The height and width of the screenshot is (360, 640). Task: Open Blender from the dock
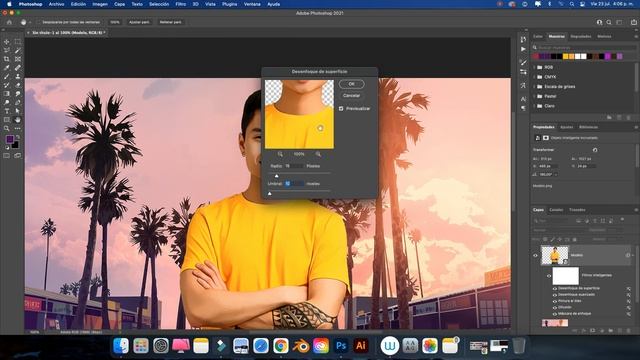pos(301,346)
